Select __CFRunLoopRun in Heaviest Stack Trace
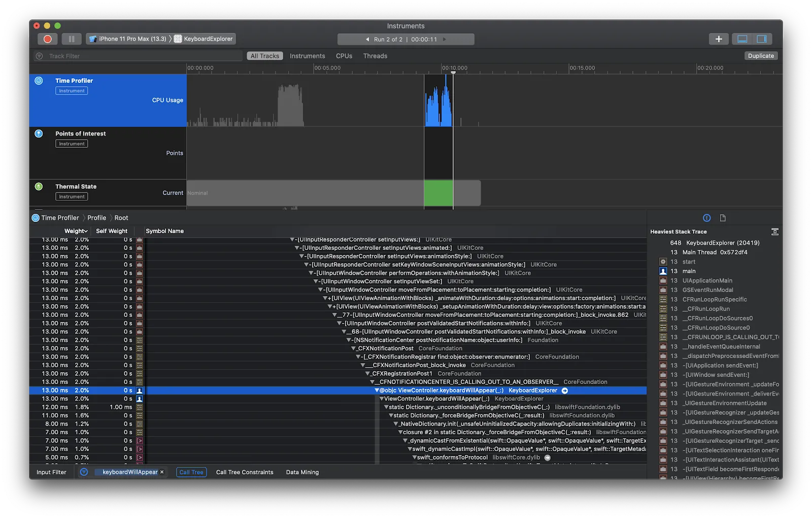 pos(706,309)
